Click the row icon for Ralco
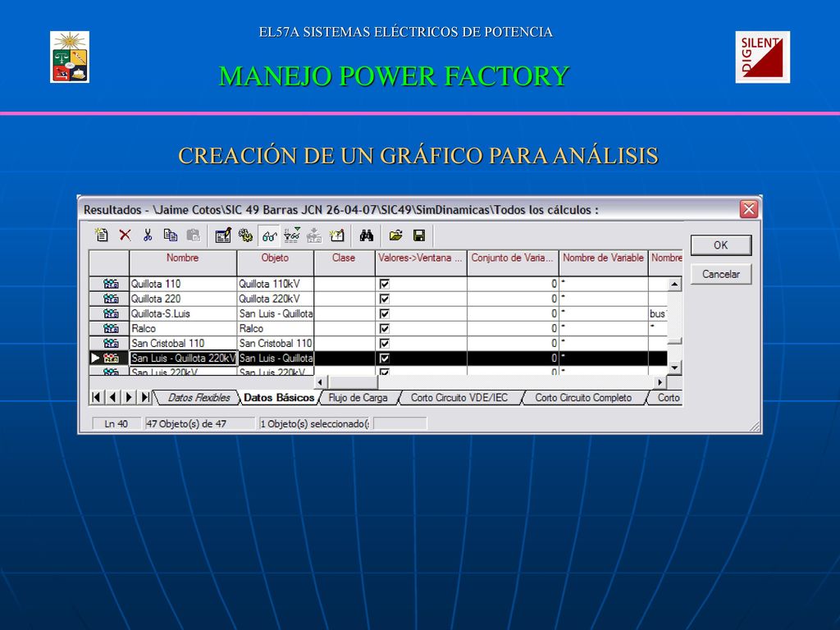840x630 pixels. point(111,328)
